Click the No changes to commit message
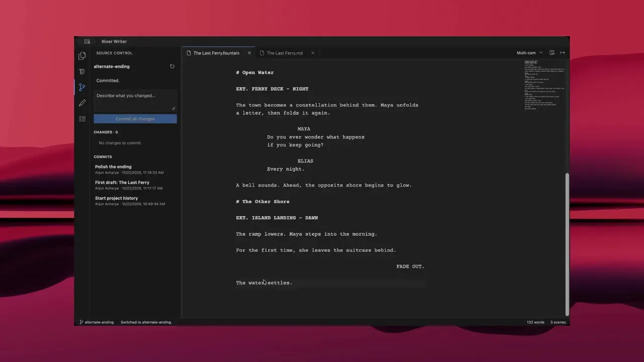 pyautogui.click(x=120, y=143)
